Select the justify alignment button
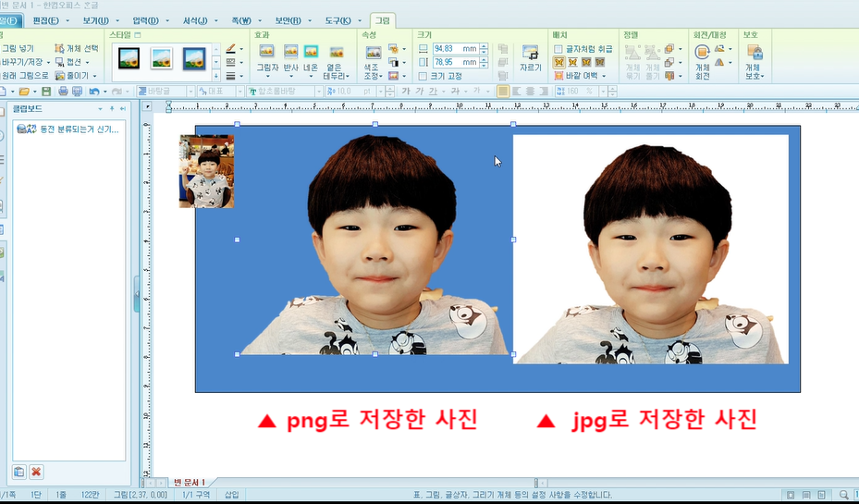 [503, 92]
